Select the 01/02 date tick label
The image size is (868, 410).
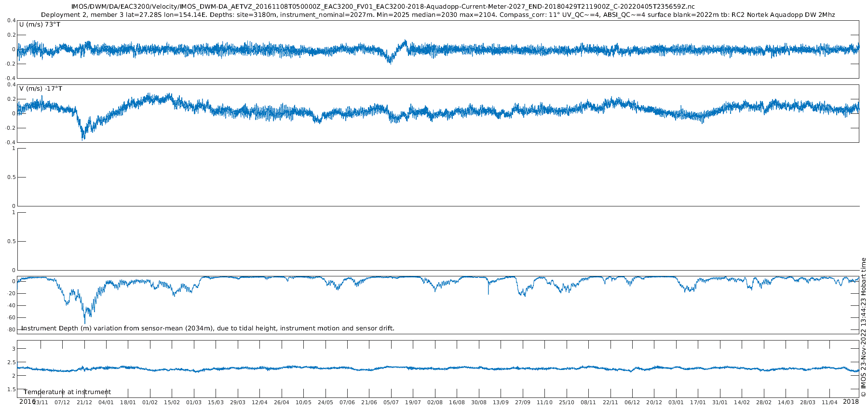tap(150, 403)
